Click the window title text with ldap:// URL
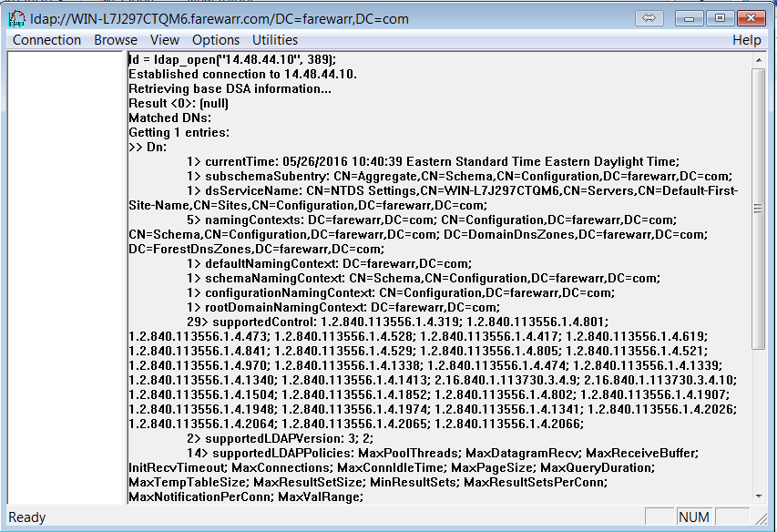Image resolution: width=777 pixels, height=532 pixels. [x=219, y=19]
